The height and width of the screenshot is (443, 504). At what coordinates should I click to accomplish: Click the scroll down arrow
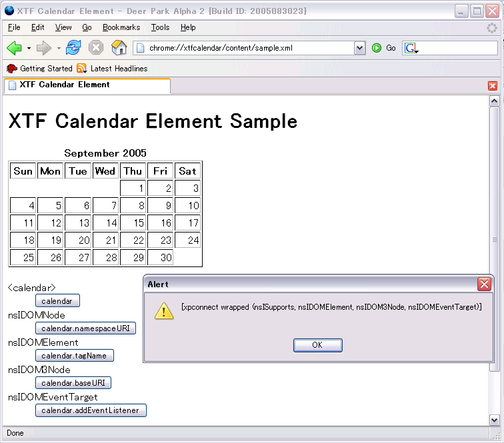(x=494, y=420)
